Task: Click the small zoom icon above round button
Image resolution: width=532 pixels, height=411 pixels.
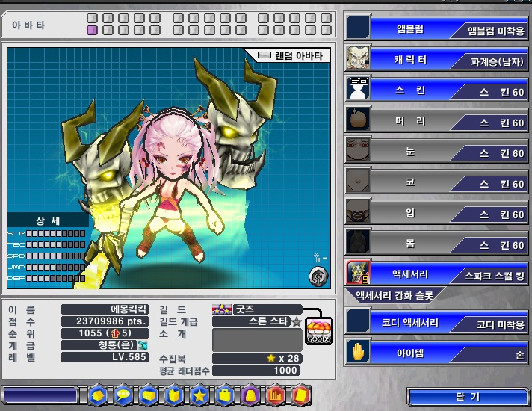Action: [x=318, y=258]
